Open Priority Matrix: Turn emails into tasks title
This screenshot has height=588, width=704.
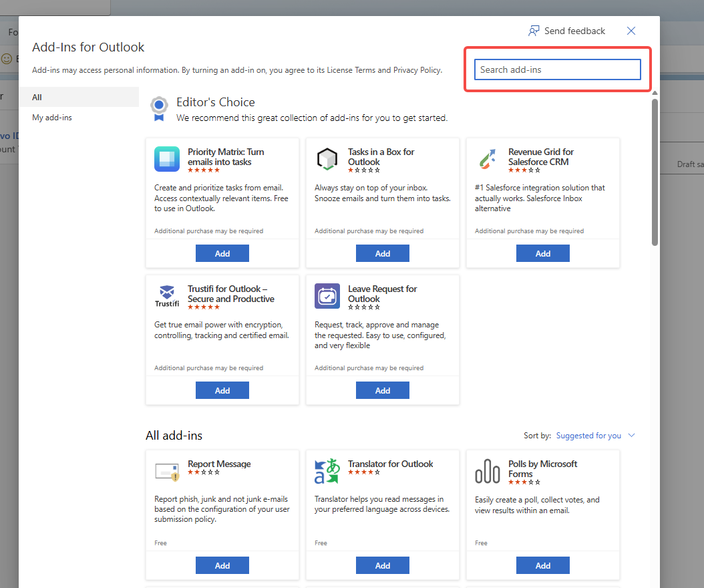pos(226,157)
